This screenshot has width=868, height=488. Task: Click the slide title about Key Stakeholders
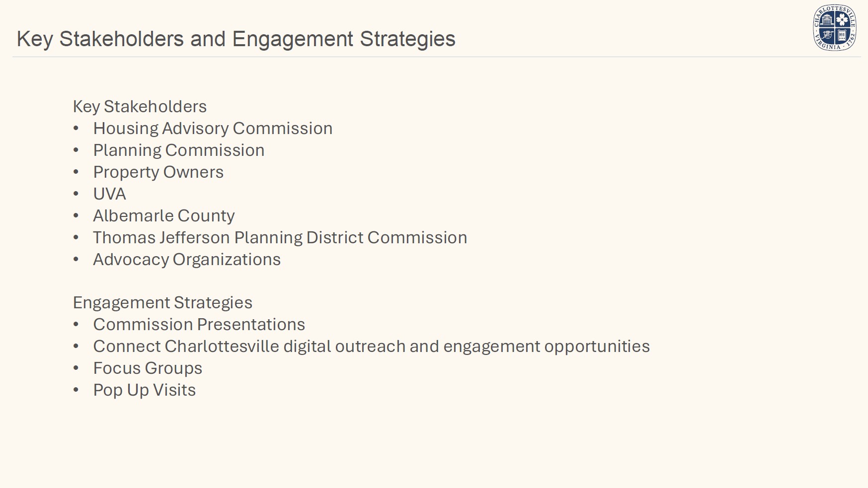point(236,39)
